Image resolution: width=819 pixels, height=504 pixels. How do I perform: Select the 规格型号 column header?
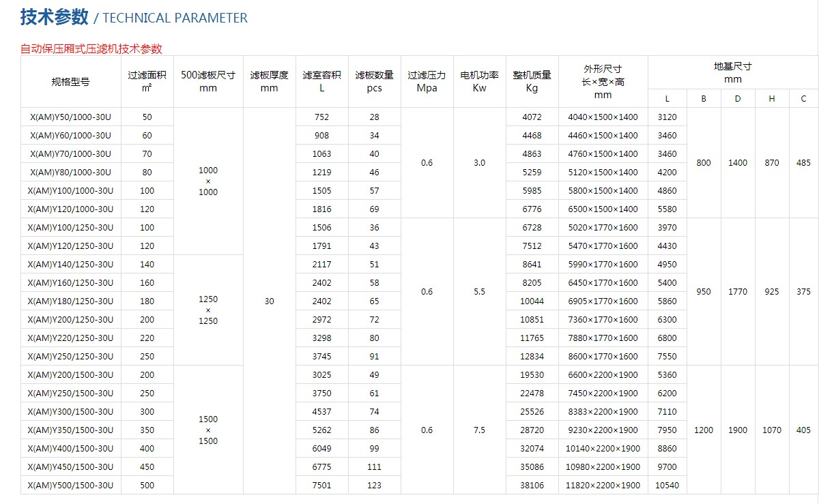click(70, 81)
